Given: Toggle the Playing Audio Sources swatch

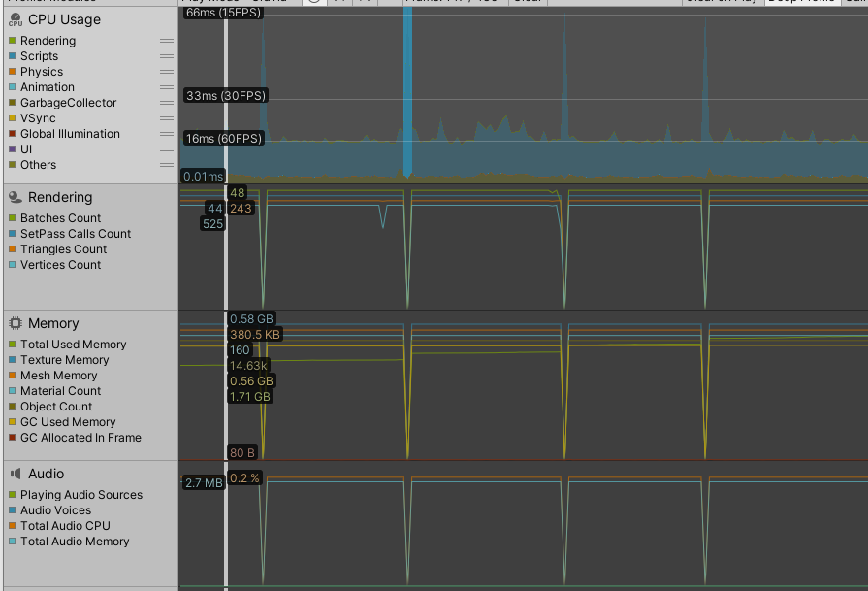Looking at the screenshot, I should tap(11, 494).
